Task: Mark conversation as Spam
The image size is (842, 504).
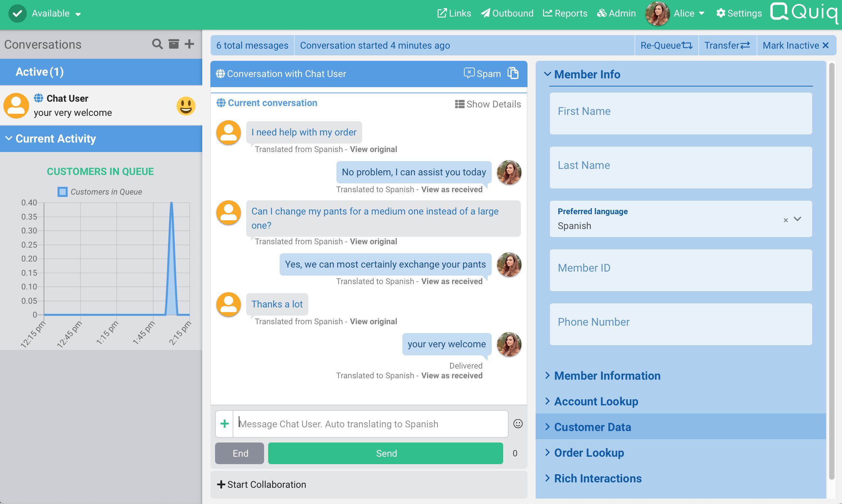Action: [482, 73]
